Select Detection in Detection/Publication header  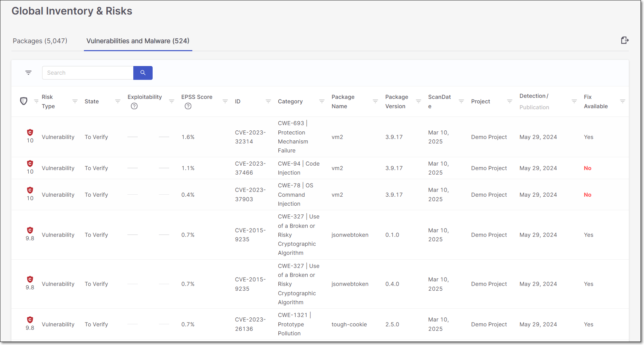pos(532,96)
